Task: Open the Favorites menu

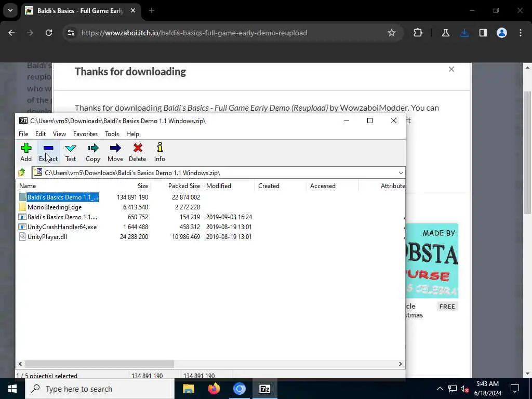Action: (x=85, y=134)
